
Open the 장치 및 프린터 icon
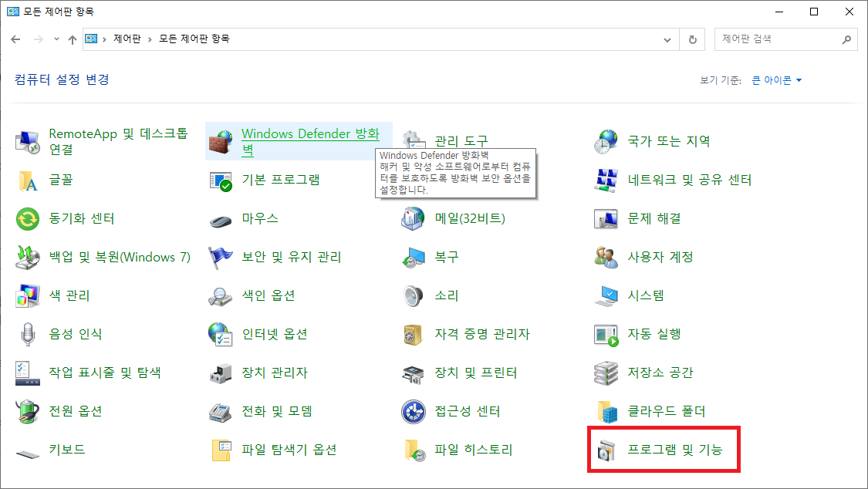413,373
